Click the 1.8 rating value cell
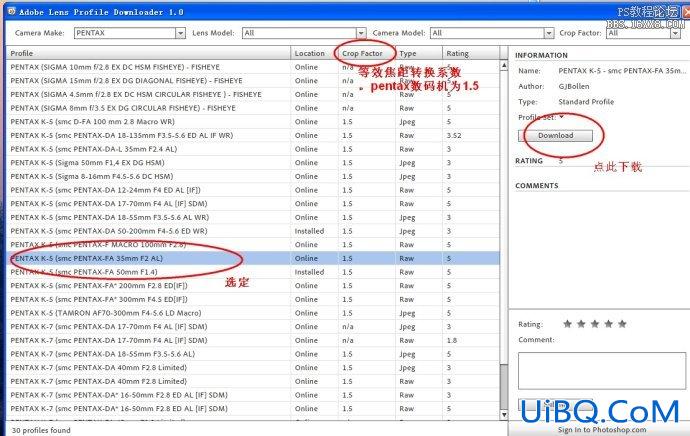 tap(451, 340)
